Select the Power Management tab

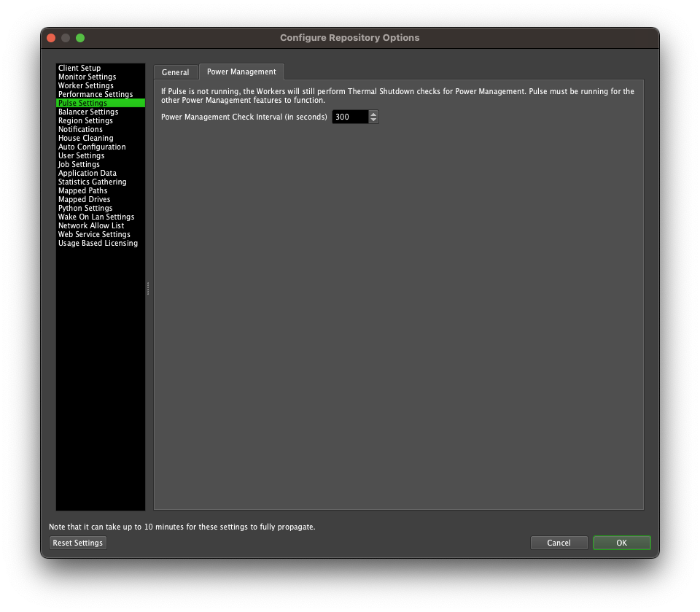pos(241,71)
